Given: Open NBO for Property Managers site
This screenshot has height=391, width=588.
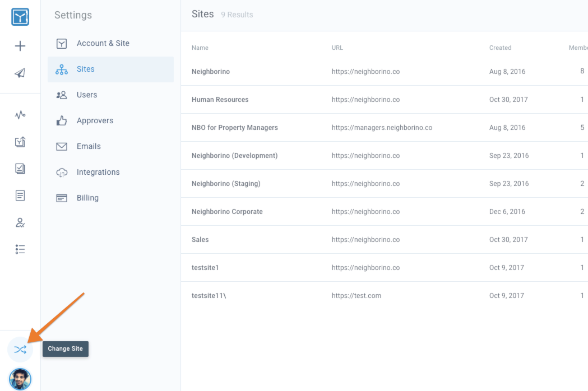Looking at the screenshot, I should (385, 128).
